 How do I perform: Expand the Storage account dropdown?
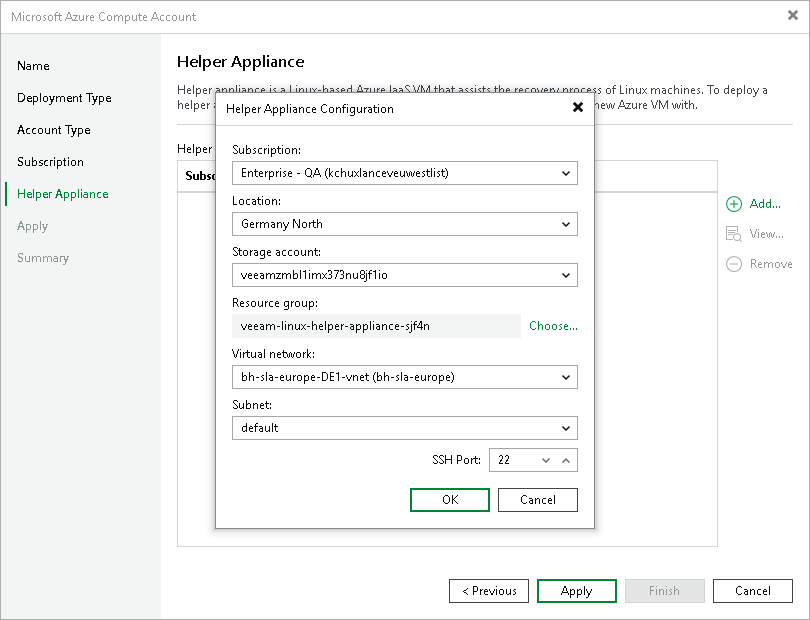pos(404,275)
